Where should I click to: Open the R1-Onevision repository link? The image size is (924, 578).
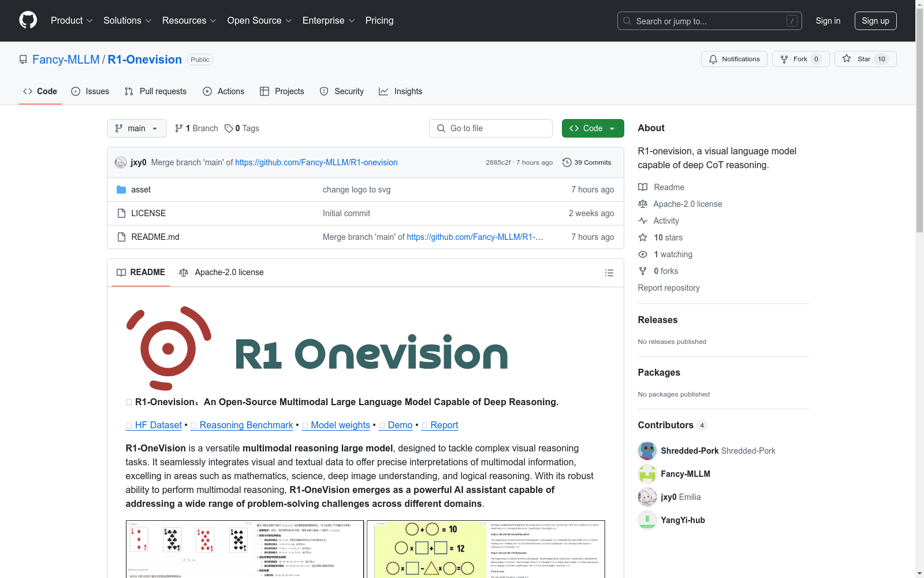(x=145, y=60)
